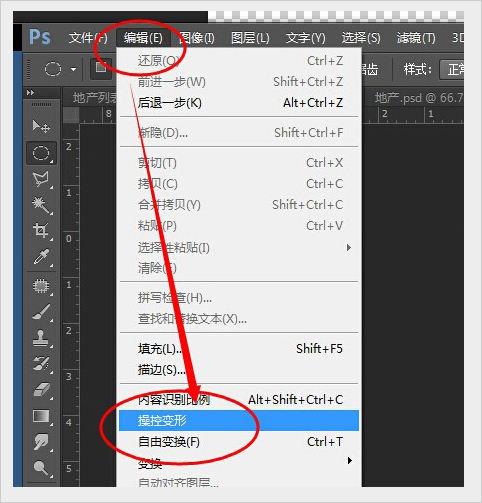482x503 pixels.
Task: Pick the Magic Wand tool
Action: (41, 204)
